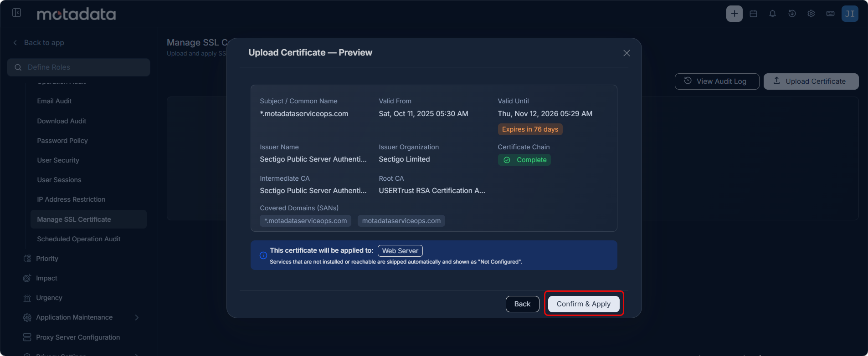
Task: Click the Expires in 76 days badge
Action: tap(530, 129)
